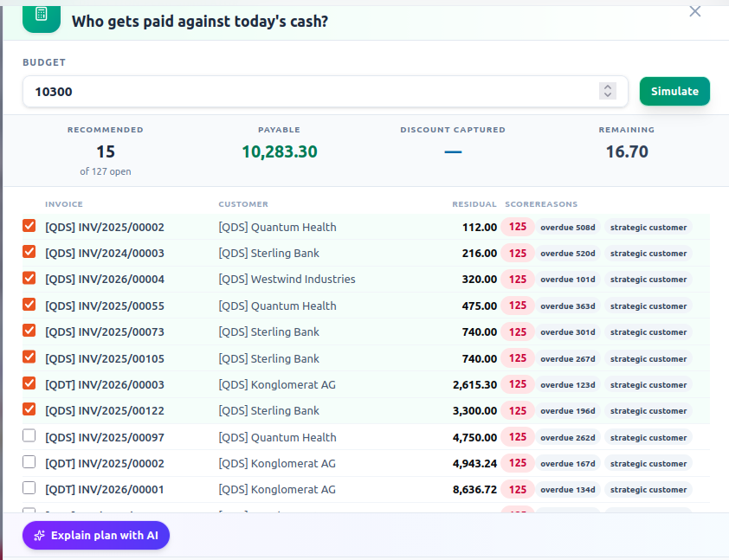Click the green calculator icon in header
Image resolution: width=729 pixels, height=560 pixels.
pyautogui.click(x=42, y=17)
